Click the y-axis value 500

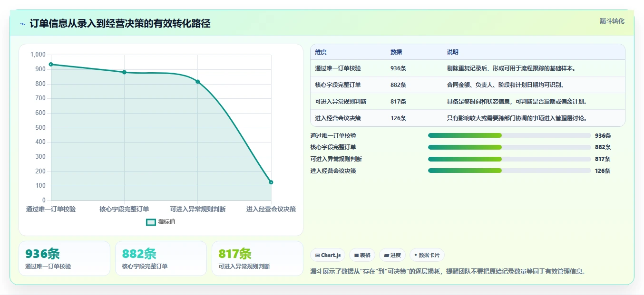point(41,127)
